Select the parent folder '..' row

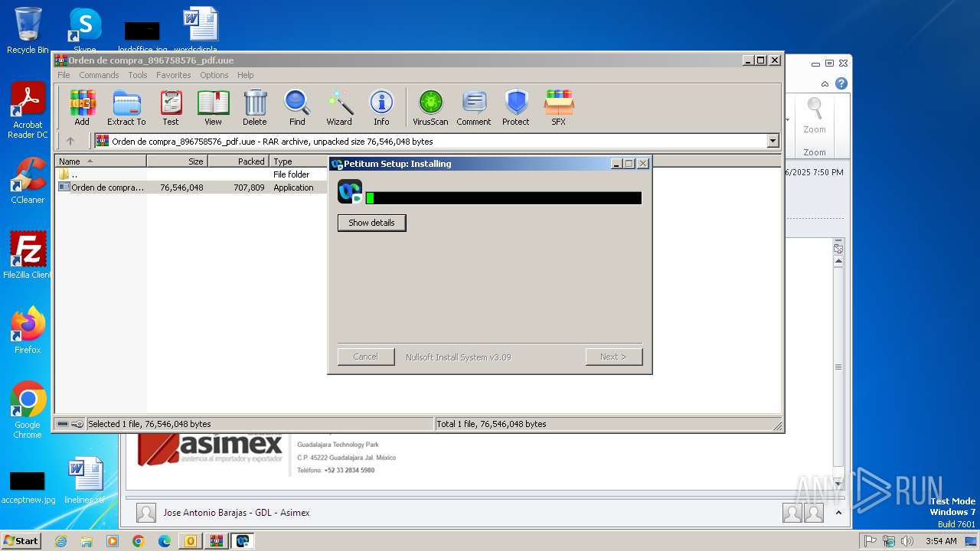pyautogui.click(x=191, y=174)
